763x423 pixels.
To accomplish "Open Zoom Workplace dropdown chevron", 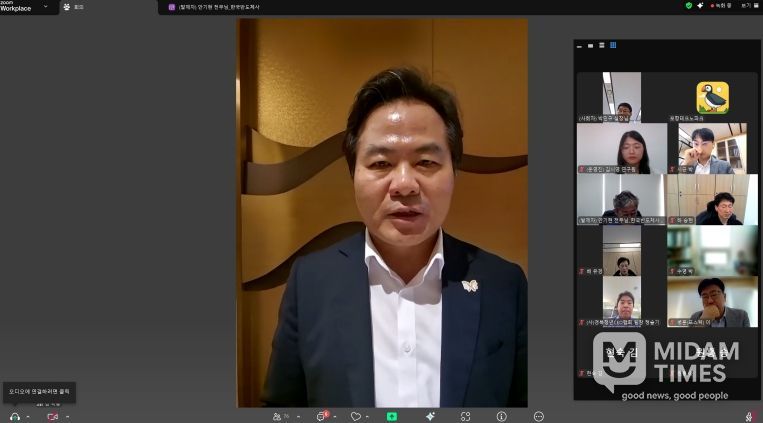I will [46, 7].
